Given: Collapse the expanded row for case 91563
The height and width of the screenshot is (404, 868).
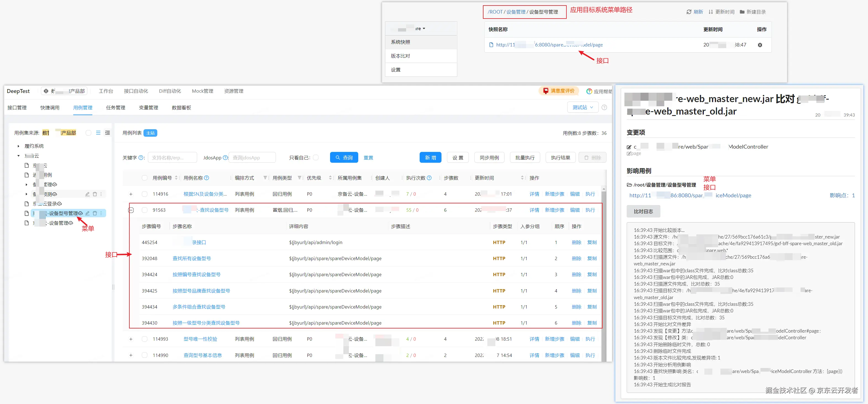Looking at the screenshot, I should [131, 210].
